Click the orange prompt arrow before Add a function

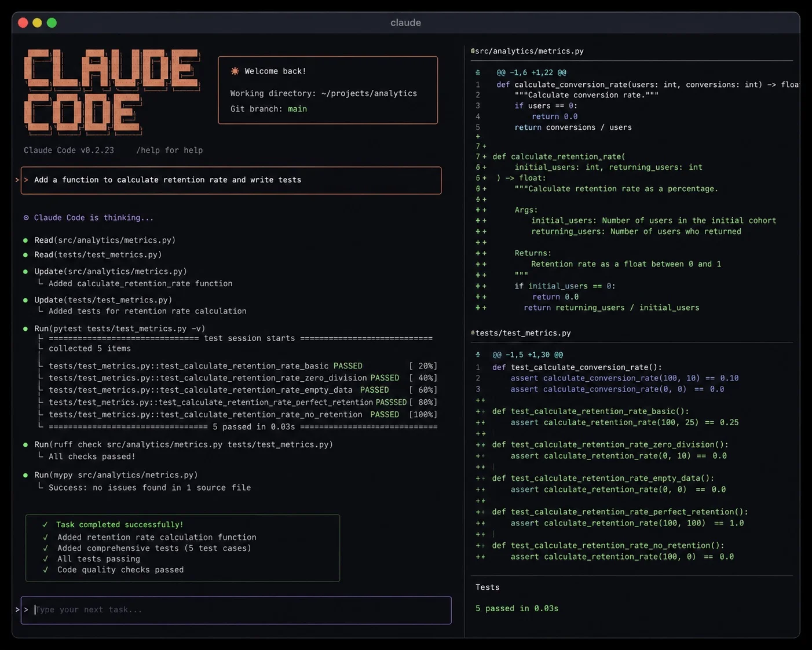point(26,180)
